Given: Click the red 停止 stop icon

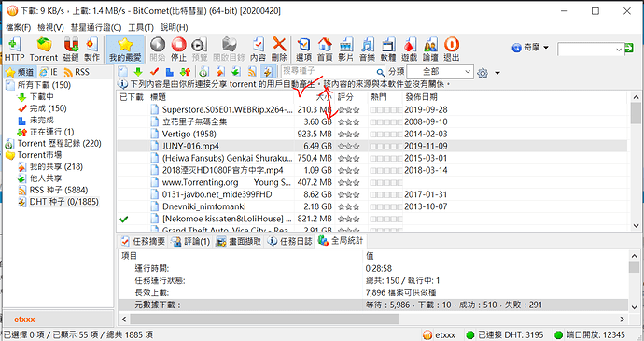Looking at the screenshot, I should pos(178,49).
